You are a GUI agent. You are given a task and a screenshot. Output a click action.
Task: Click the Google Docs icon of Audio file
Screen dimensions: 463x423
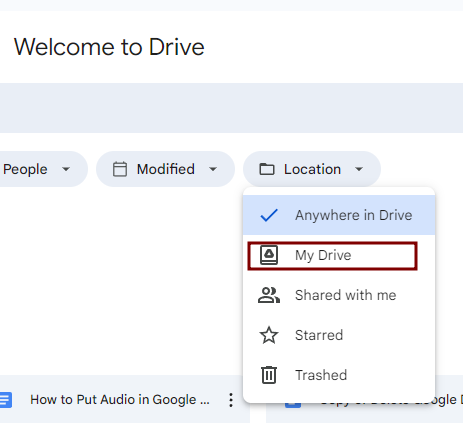point(6,400)
